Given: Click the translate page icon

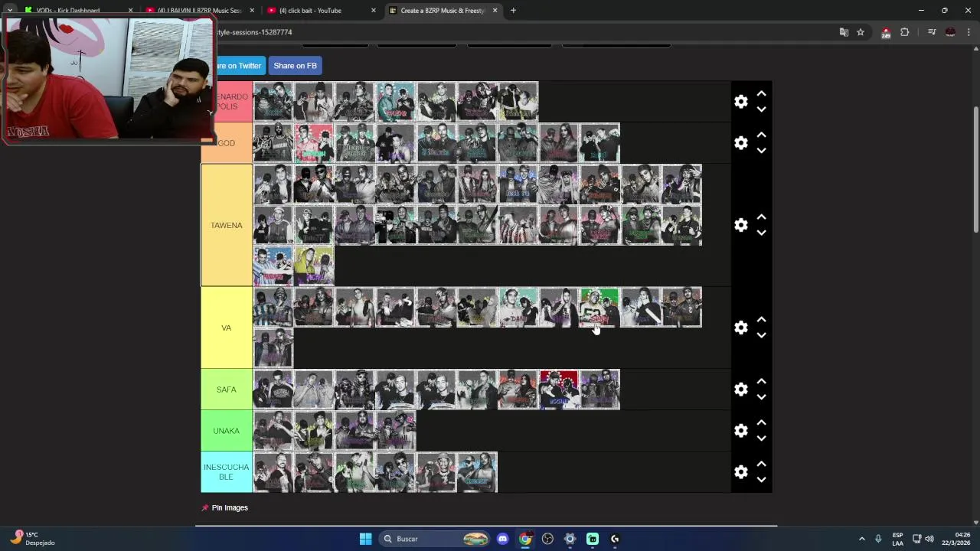Looking at the screenshot, I should [844, 32].
